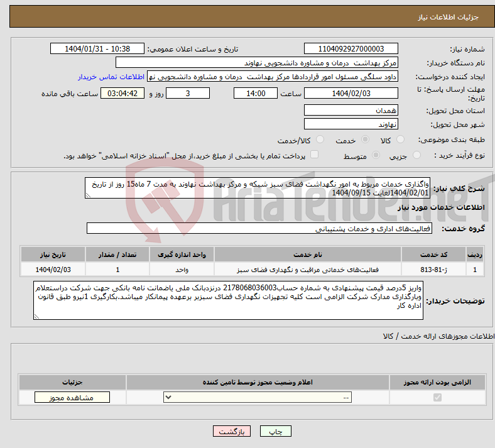Open the license status dropdown

258,397
